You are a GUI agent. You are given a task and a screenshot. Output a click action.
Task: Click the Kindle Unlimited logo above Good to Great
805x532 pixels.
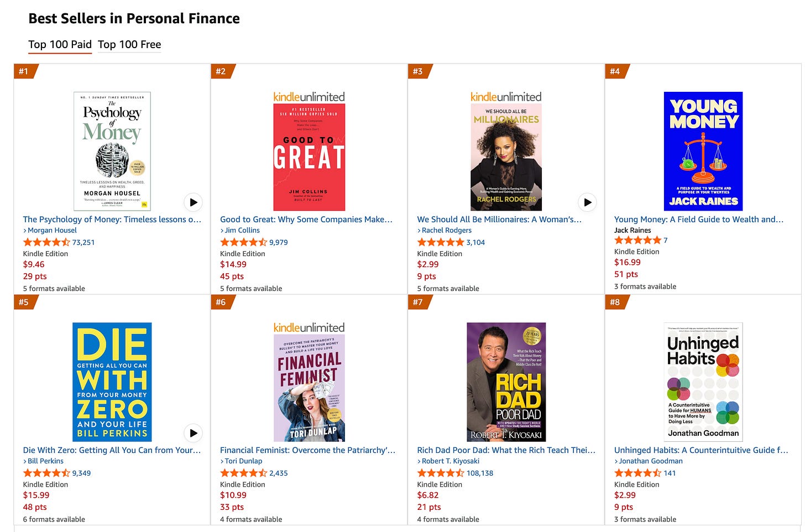(x=309, y=97)
